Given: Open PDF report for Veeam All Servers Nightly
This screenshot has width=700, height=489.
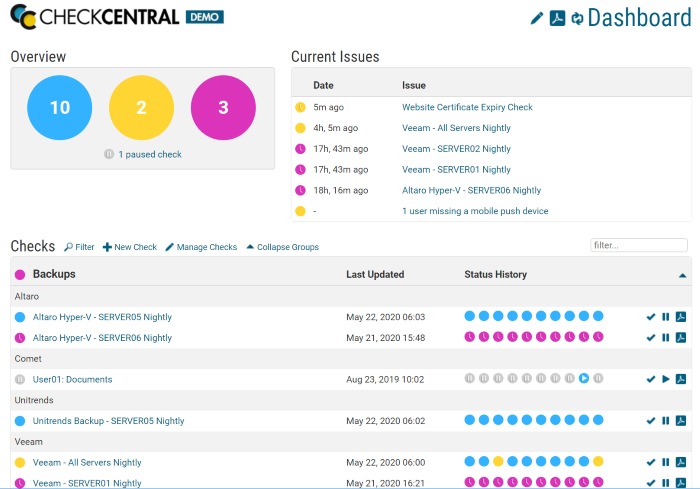Looking at the screenshot, I should pos(681,462).
